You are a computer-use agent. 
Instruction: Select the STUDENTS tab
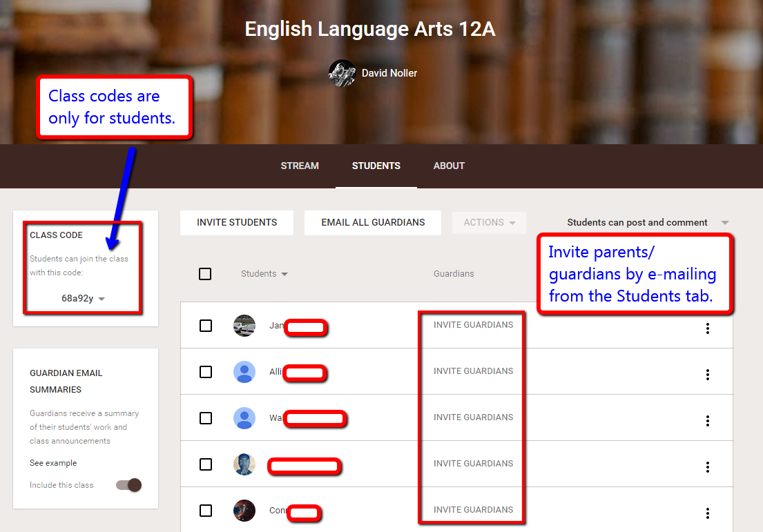(x=376, y=166)
